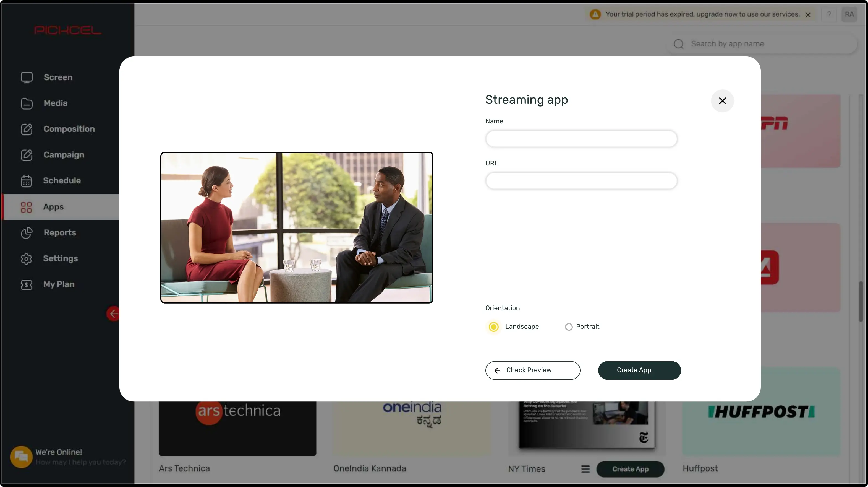Click the page vertical scrollbar thumb
The width and height of the screenshot is (868, 487).
click(x=860, y=301)
